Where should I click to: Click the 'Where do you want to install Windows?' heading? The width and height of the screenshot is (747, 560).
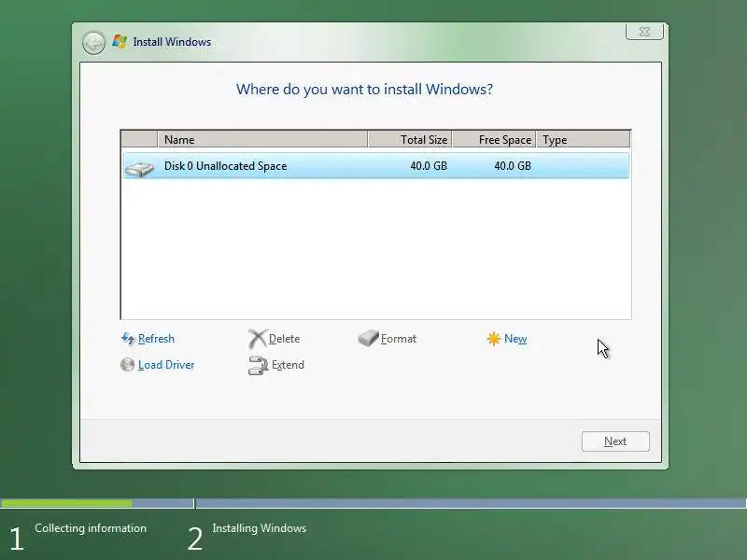[x=364, y=89]
